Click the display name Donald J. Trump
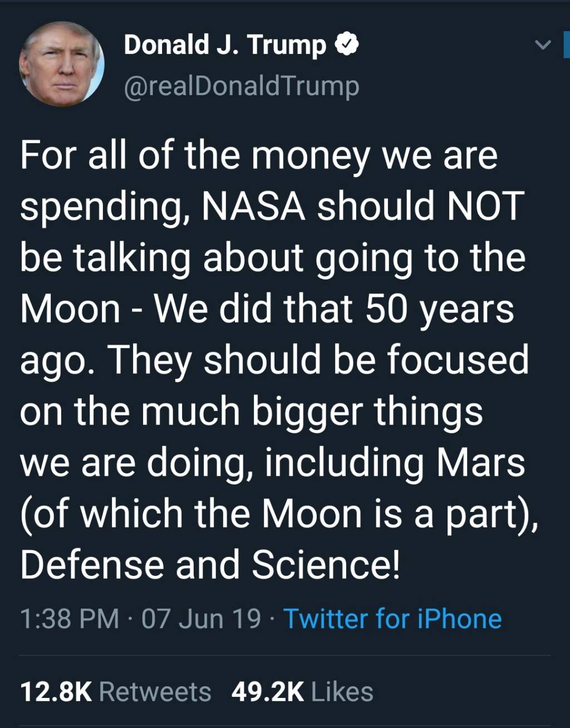 (x=225, y=45)
